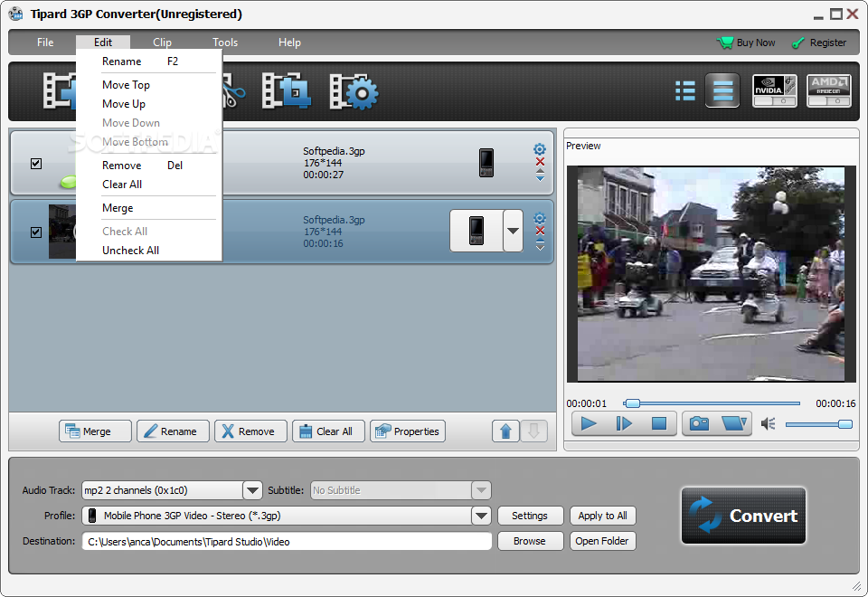Open the Help menu
The image size is (868, 597).
point(289,43)
